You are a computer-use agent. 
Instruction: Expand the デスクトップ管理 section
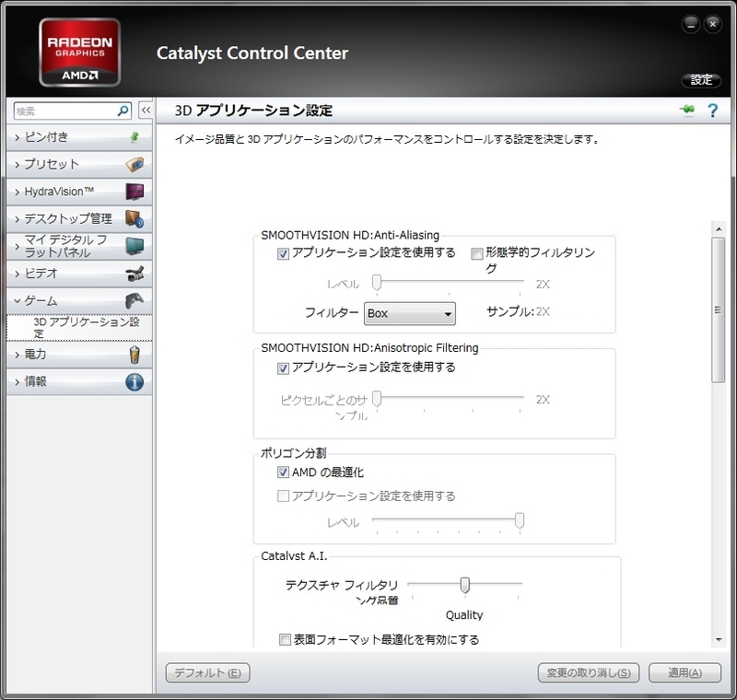pos(79,219)
